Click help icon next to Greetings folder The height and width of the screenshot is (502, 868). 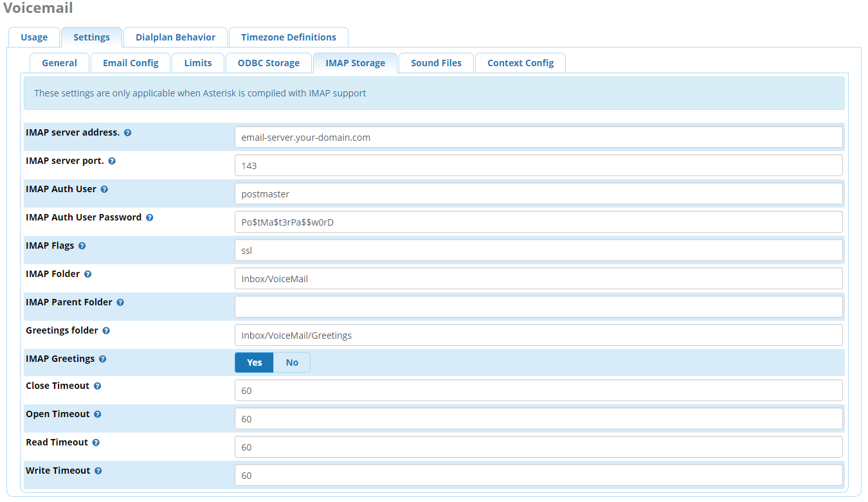tap(106, 331)
